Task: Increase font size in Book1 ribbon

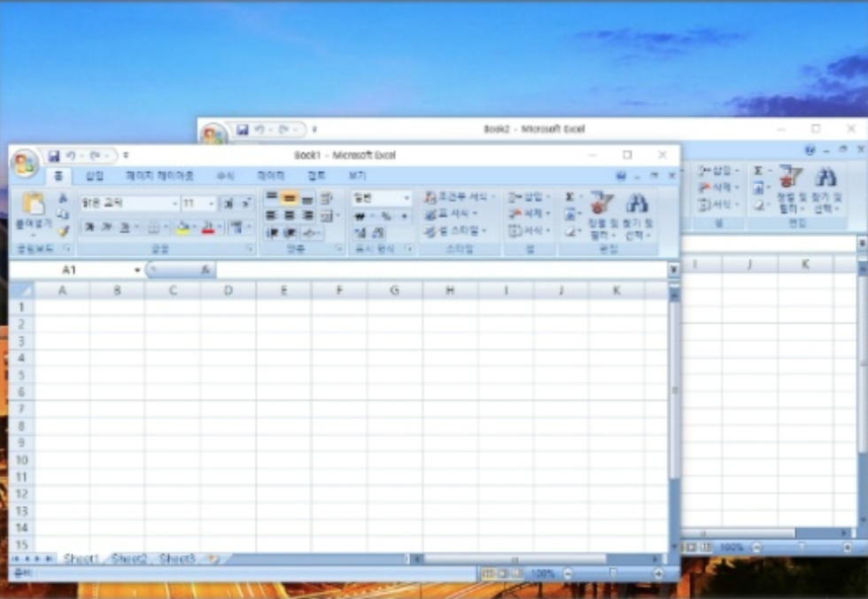Action: coord(228,204)
